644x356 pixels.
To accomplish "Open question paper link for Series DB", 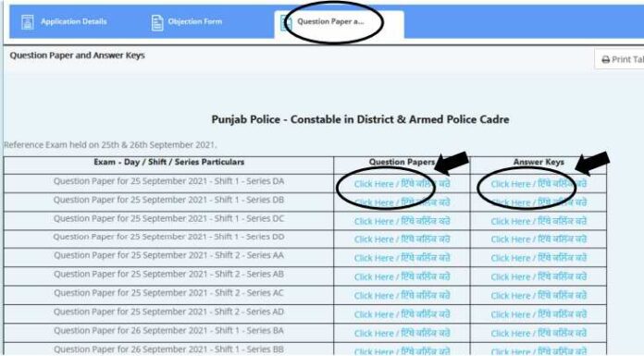I will pyautogui.click(x=402, y=203).
